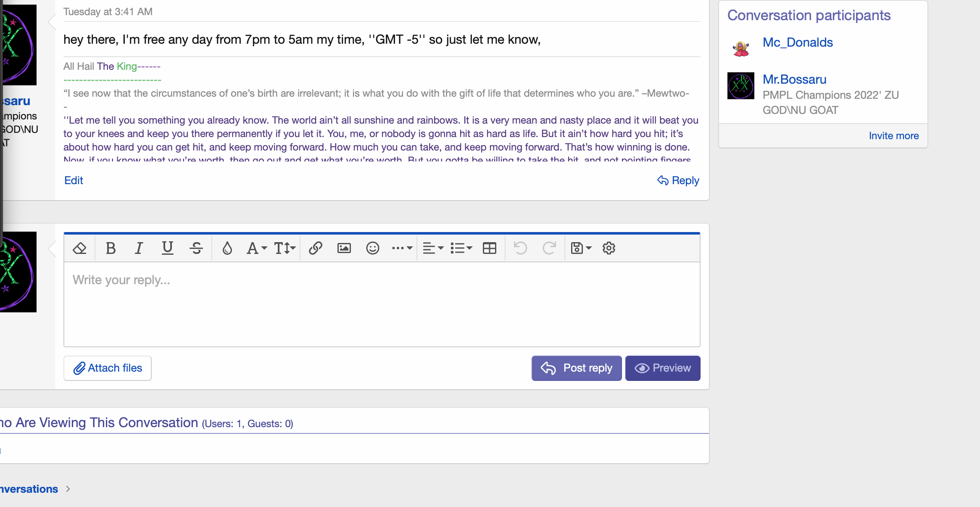Click into the Write your reply text area

click(x=382, y=304)
